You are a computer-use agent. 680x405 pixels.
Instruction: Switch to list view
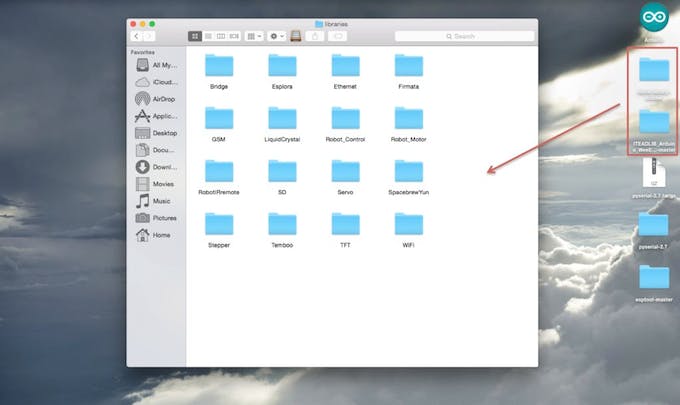[208, 36]
